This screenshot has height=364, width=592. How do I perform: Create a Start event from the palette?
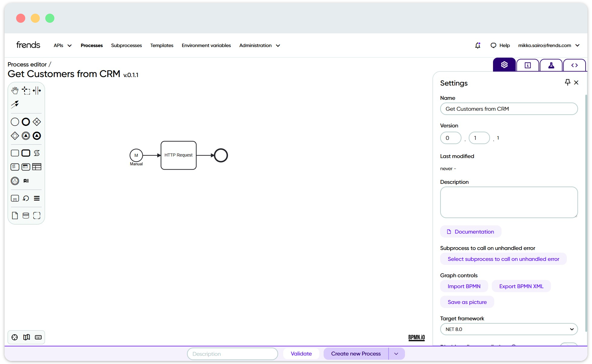pyautogui.click(x=15, y=122)
